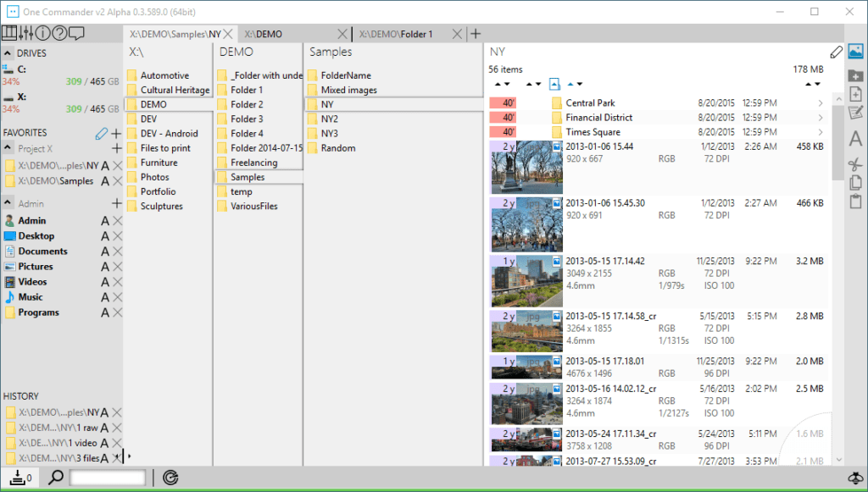This screenshot has width=868, height=492.
Task: Click the search input field
Action: point(108,478)
